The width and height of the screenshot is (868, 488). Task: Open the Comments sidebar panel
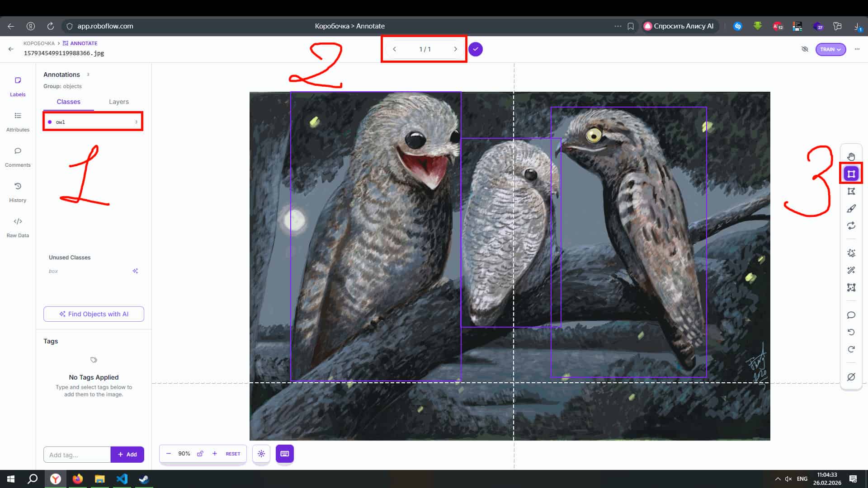[x=18, y=157]
